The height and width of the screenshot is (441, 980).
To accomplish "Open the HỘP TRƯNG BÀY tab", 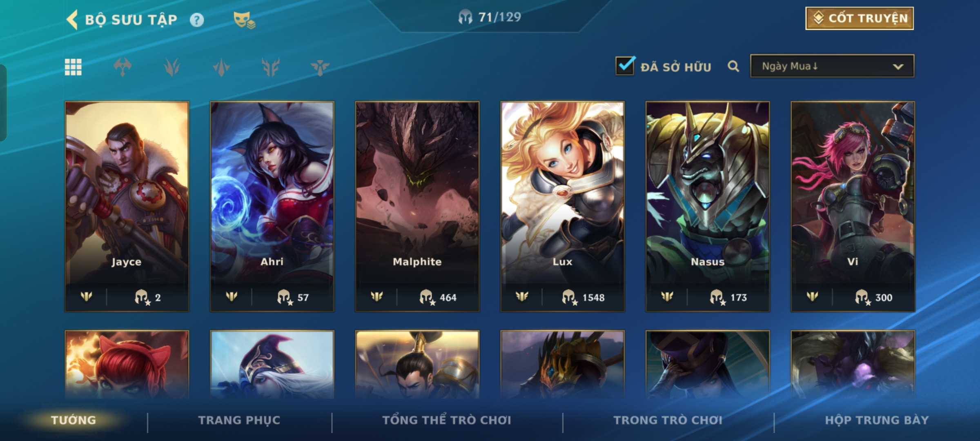I will click(877, 420).
